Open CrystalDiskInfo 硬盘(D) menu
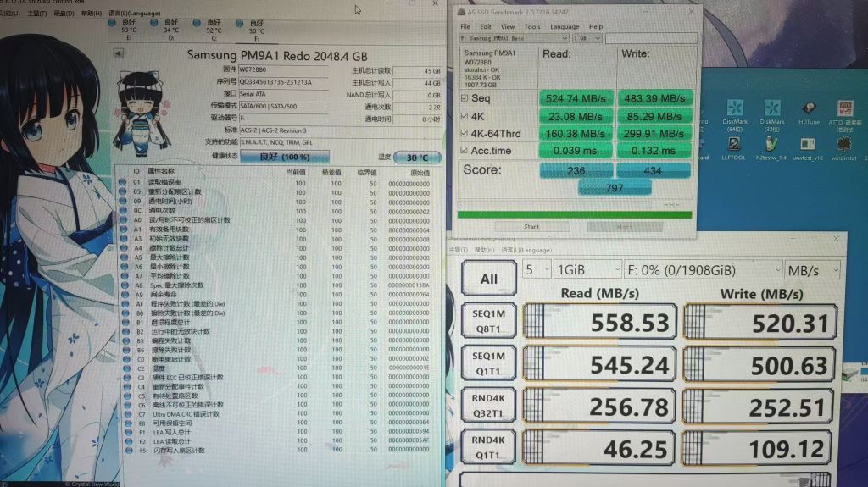 [x=64, y=13]
